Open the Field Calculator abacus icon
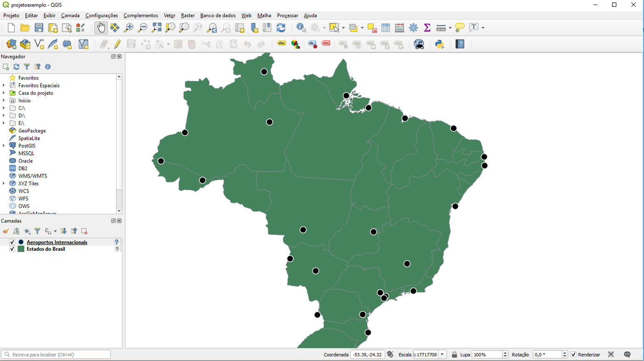This screenshot has height=361, width=644. point(400,28)
